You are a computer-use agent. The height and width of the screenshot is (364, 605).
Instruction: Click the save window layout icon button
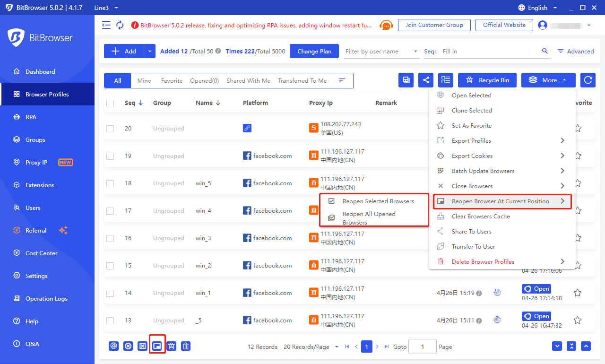(406, 80)
